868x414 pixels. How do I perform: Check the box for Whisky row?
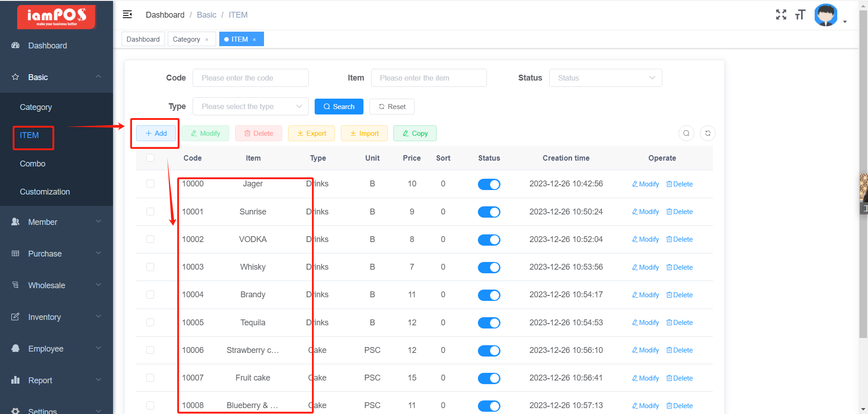pyautogui.click(x=151, y=267)
